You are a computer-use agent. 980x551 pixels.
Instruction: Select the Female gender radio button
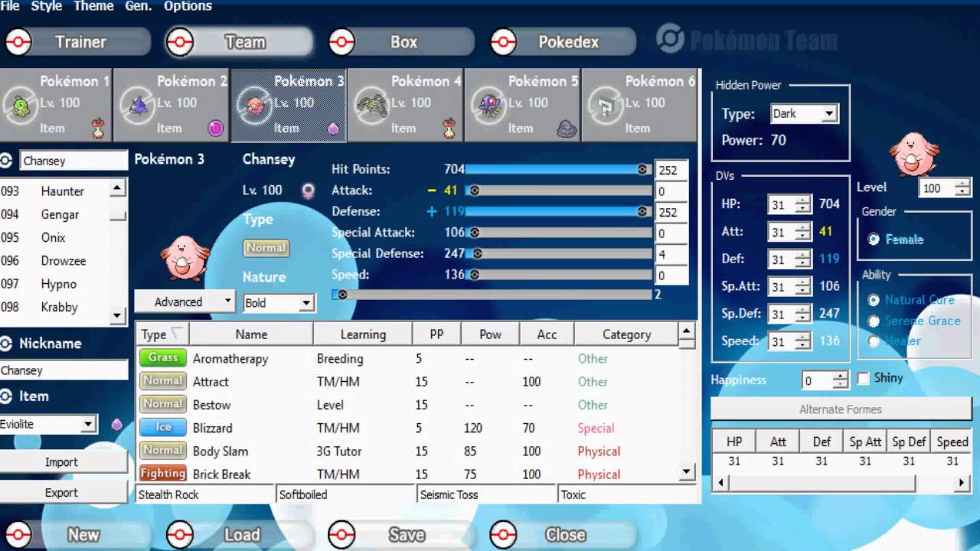(x=874, y=240)
